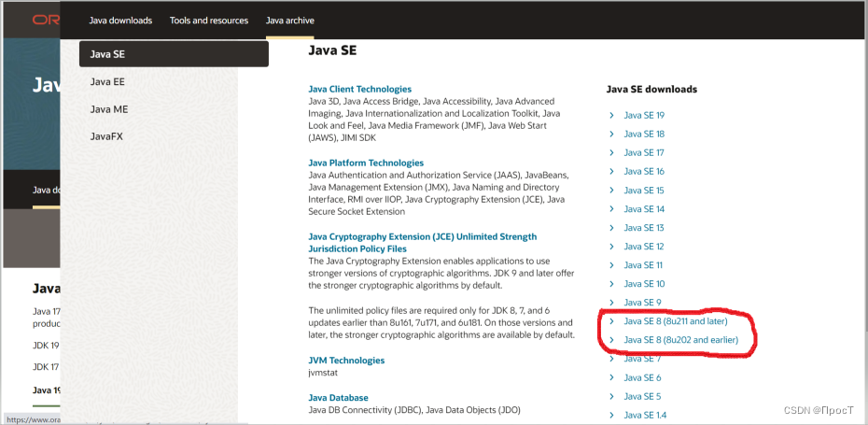Open the Java SE 18 download link
This screenshot has width=868, height=425.
pyautogui.click(x=644, y=135)
